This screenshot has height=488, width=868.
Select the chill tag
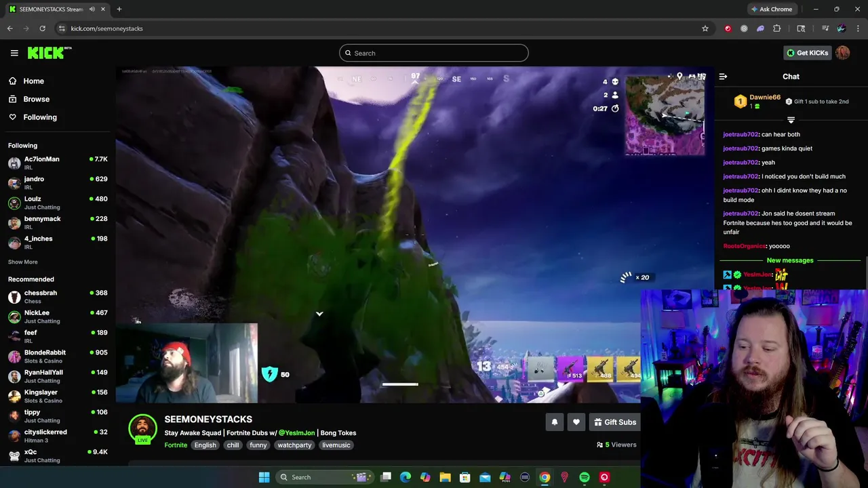point(233,445)
